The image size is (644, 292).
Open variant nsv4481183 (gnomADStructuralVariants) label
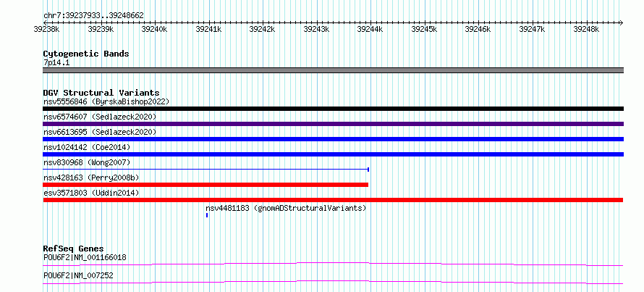click(286, 208)
